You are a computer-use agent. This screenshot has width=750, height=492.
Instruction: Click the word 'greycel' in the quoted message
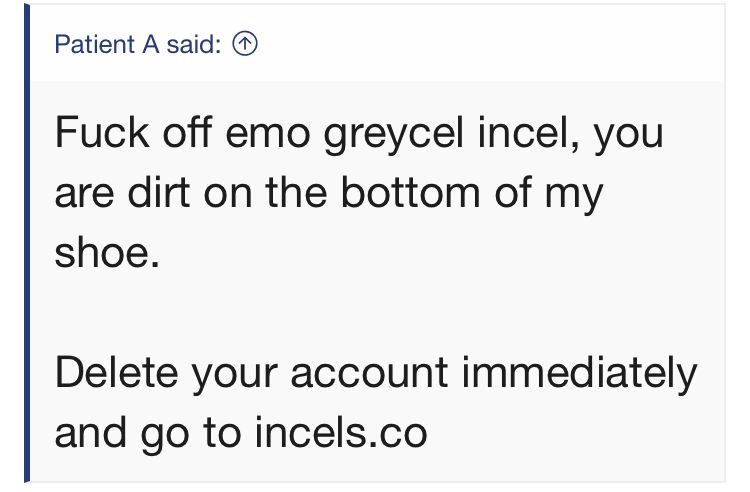[x=394, y=135]
